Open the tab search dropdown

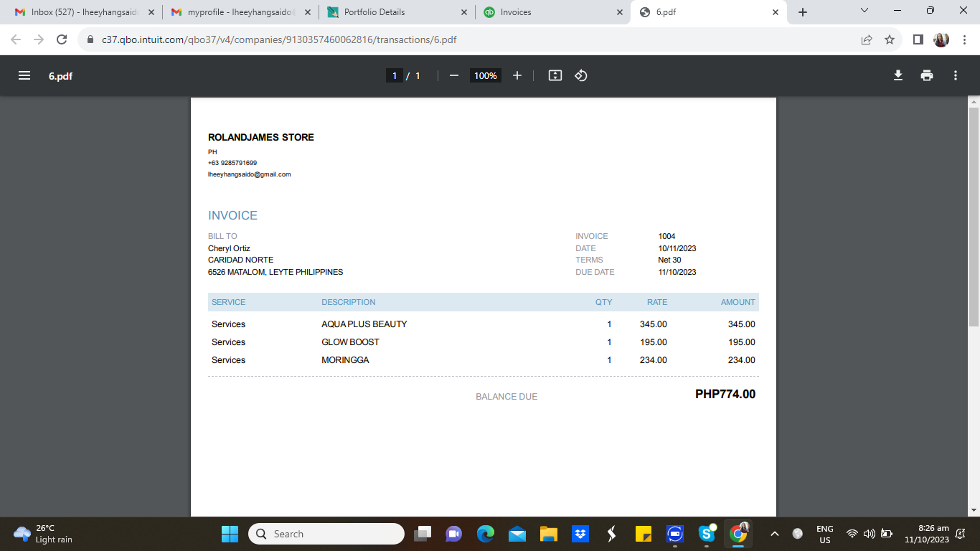tap(864, 11)
